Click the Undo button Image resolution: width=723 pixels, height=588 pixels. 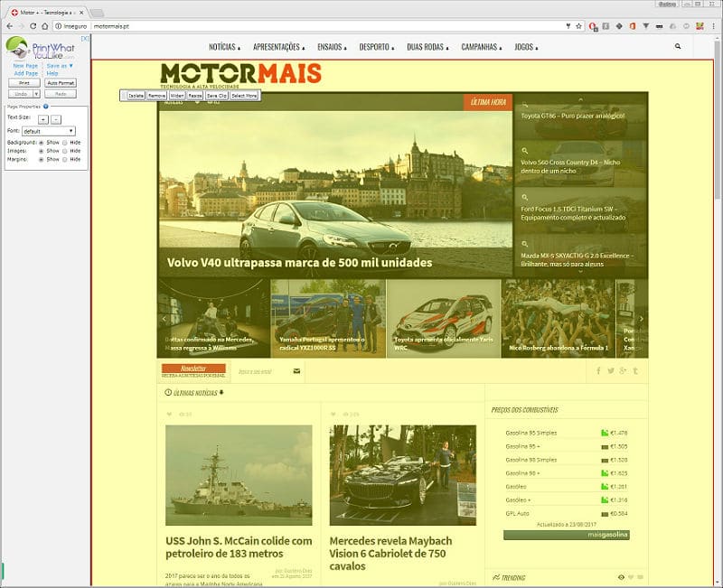21,94
